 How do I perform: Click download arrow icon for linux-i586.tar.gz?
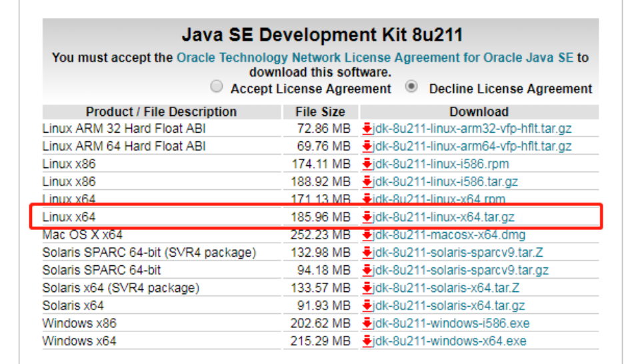[367, 181]
